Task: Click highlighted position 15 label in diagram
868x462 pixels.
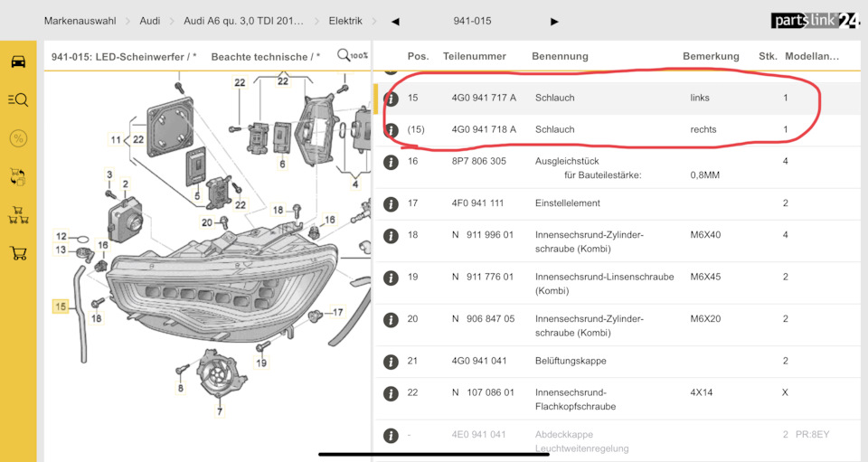Action: pyautogui.click(x=61, y=307)
